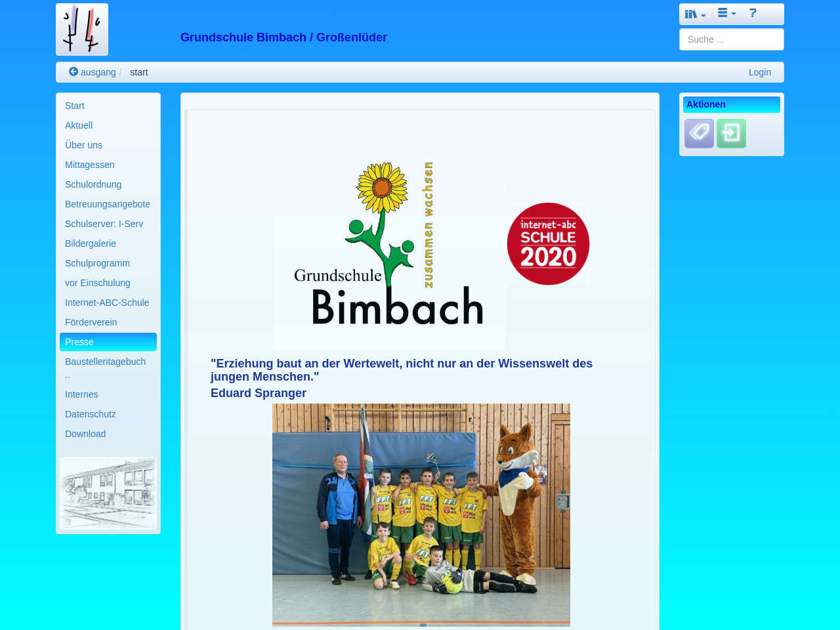
Task: Go to Mittagessen in the sidebar
Action: tap(90, 165)
